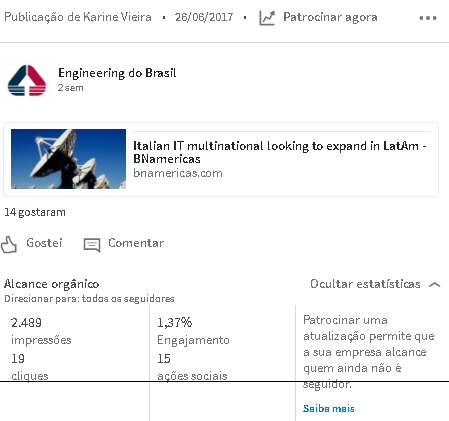
Task: Click the post date 26/06/2017
Action: (204, 17)
